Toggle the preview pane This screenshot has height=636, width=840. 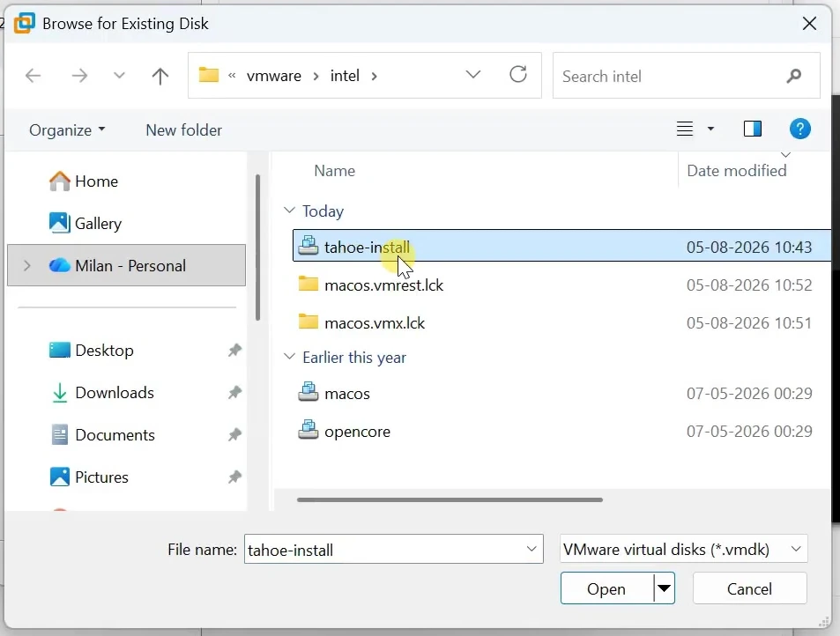pyautogui.click(x=753, y=129)
